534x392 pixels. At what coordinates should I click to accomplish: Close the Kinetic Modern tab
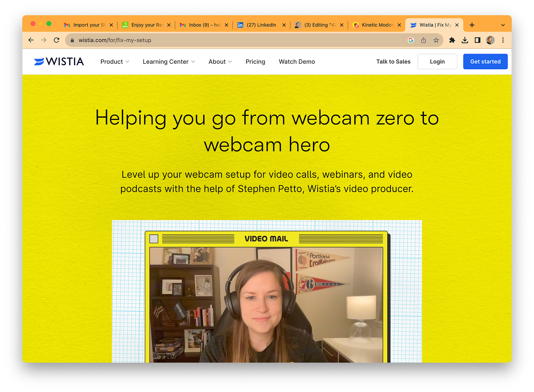tap(399, 25)
